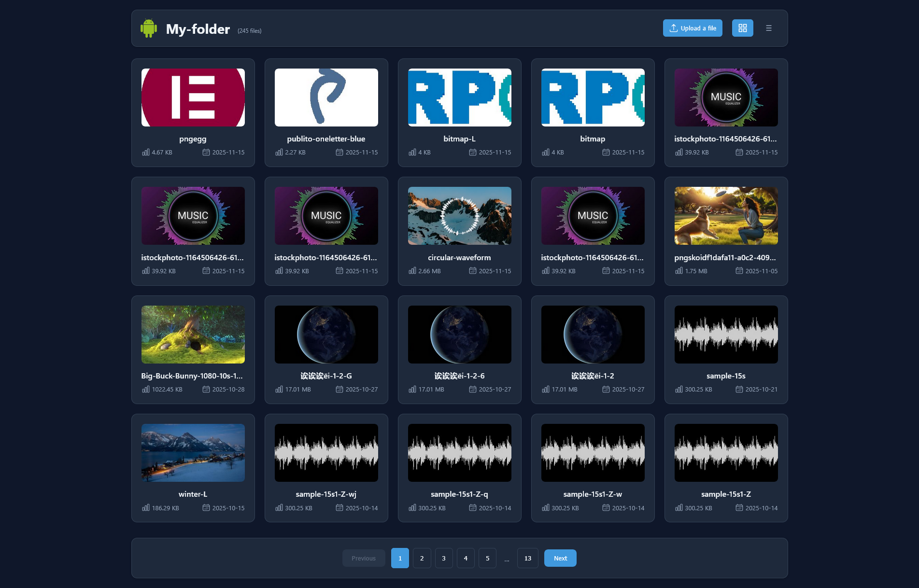Open page 5 of files
919x588 pixels.
pos(487,559)
